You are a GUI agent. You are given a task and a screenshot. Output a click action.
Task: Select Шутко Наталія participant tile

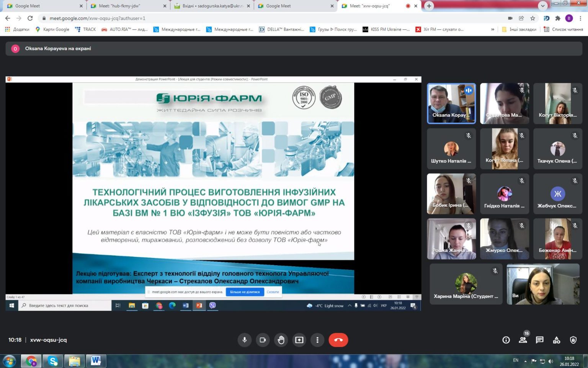click(x=451, y=149)
